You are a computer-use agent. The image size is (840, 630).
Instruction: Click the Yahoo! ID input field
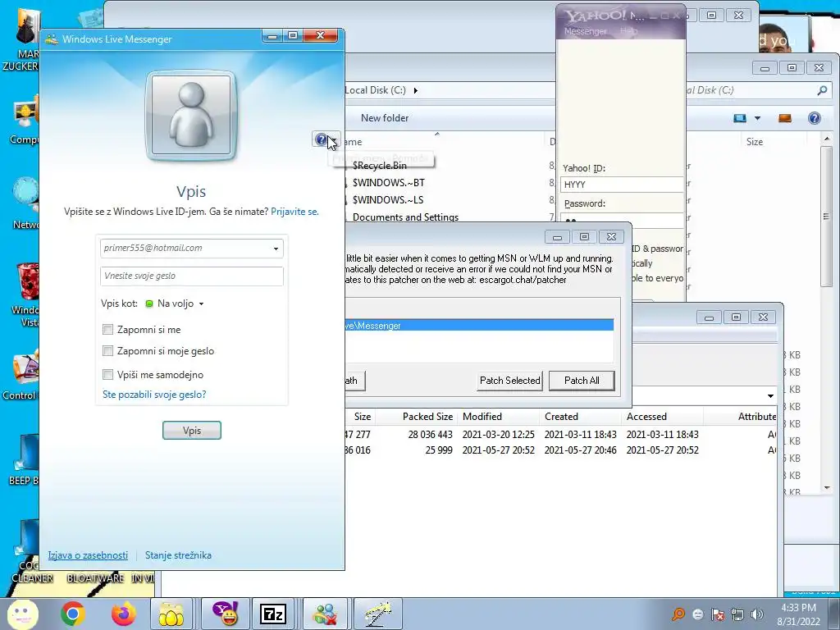pos(622,185)
